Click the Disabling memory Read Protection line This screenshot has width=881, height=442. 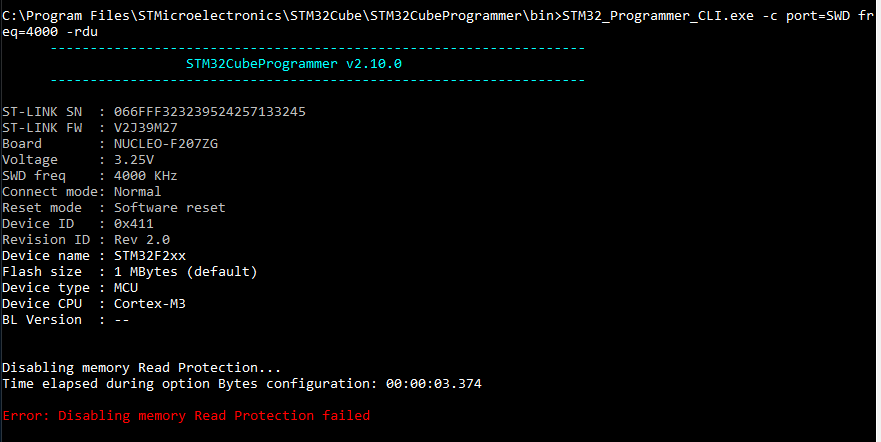[x=142, y=368]
